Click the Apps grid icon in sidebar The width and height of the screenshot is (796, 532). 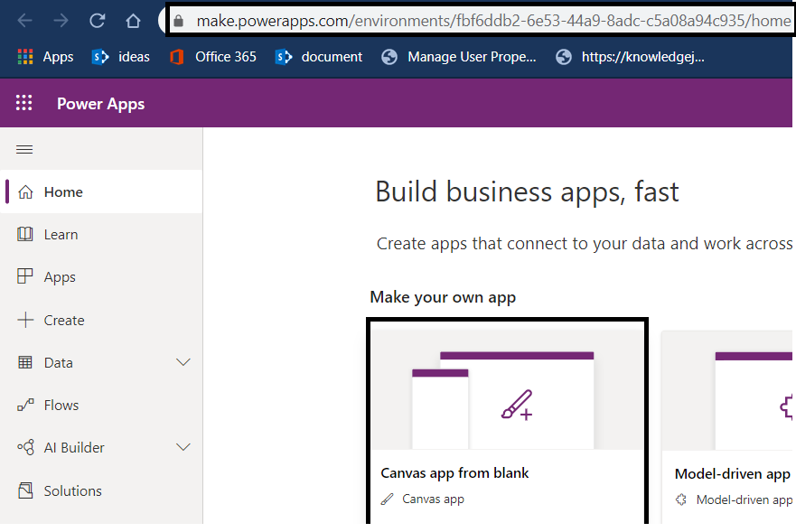pos(25,276)
